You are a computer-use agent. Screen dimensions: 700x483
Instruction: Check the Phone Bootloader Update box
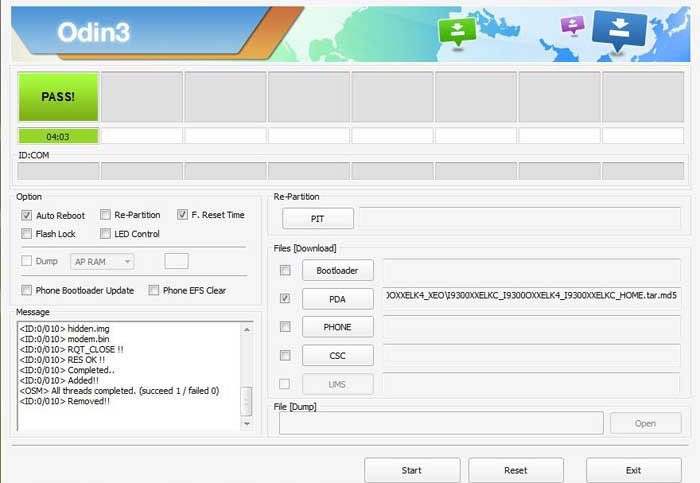point(26,290)
